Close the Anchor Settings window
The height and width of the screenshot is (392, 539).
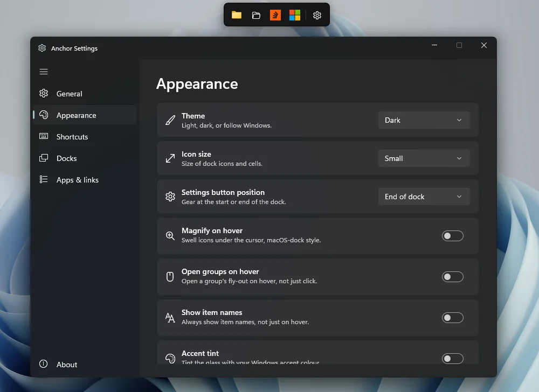484,45
